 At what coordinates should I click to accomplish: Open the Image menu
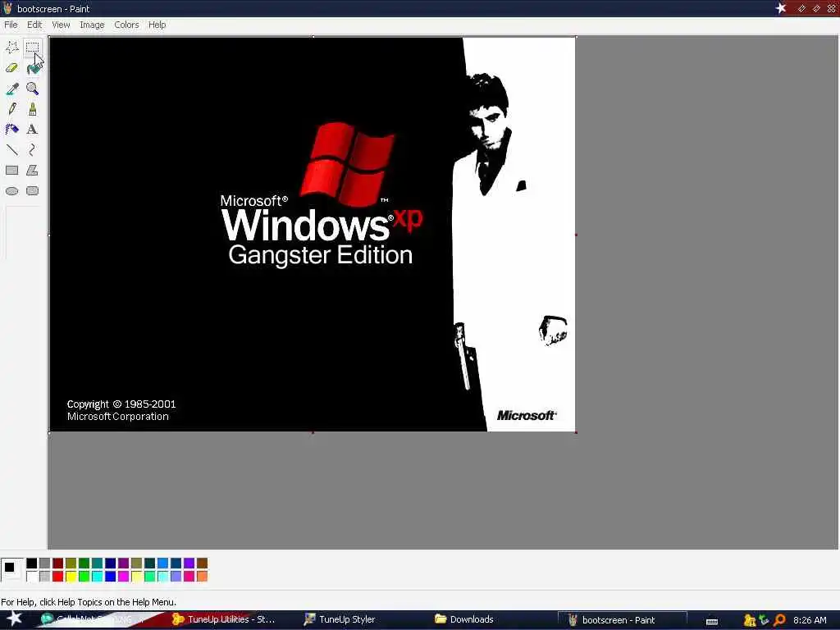click(x=92, y=25)
